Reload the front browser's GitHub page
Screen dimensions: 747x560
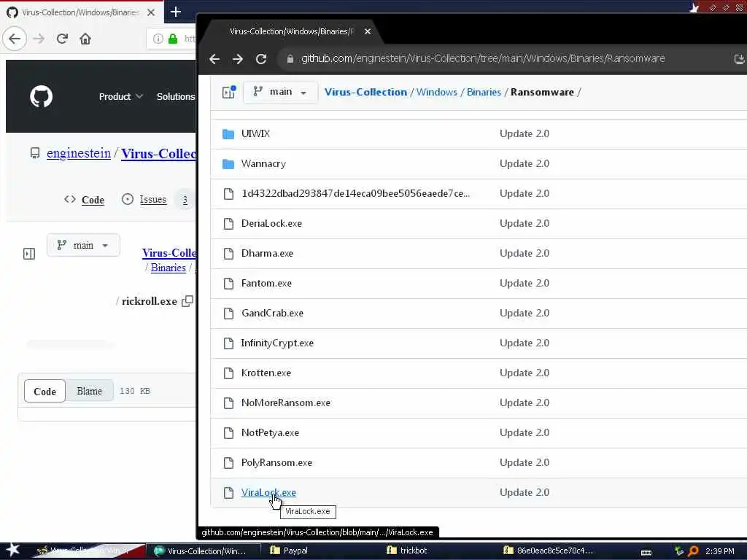(x=260, y=58)
